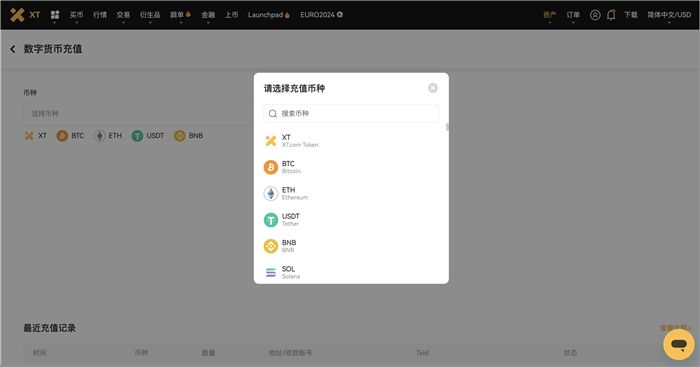Open the 行情 menu
The width and height of the screenshot is (700, 367).
(x=100, y=15)
